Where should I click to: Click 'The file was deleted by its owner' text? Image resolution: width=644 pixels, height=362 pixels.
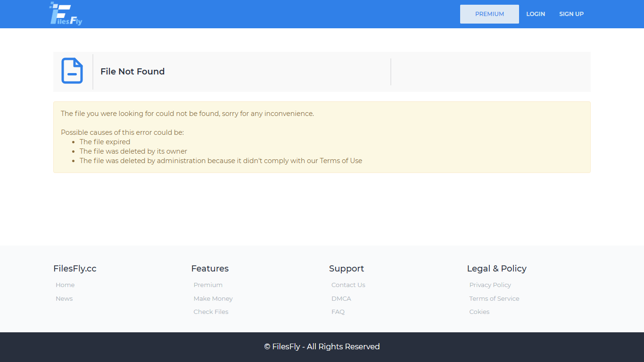click(x=133, y=151)
